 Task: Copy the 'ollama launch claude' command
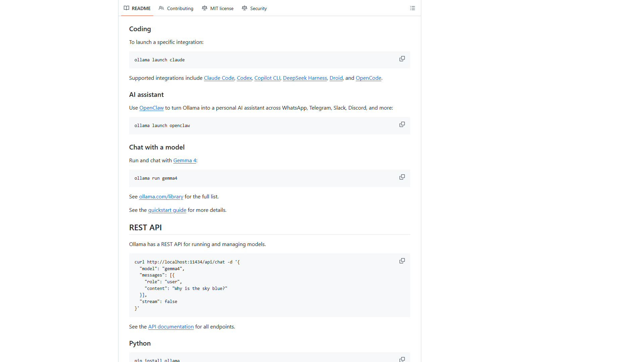pyautogui.click(x=402, y=59)
